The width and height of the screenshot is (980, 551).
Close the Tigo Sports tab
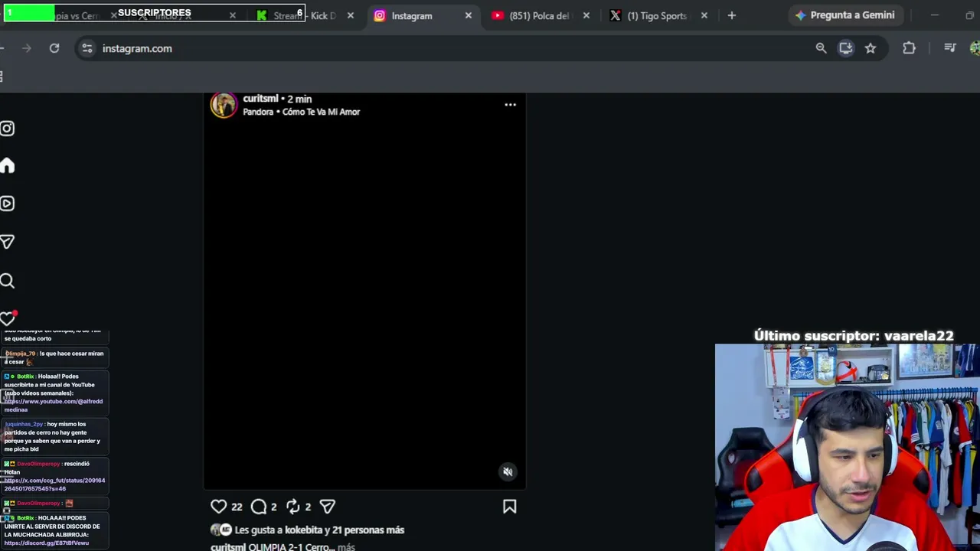click(704, 15)
